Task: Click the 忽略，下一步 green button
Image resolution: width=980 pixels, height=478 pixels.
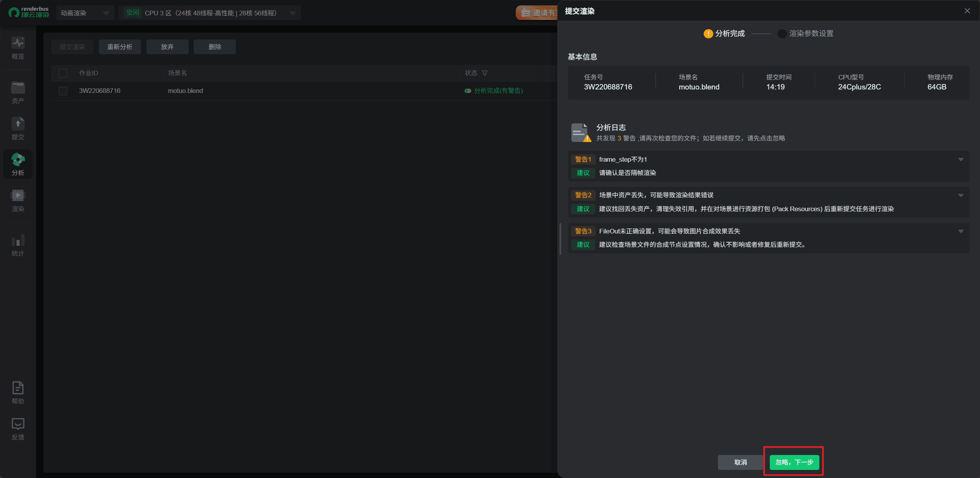Action: point(794,462)
